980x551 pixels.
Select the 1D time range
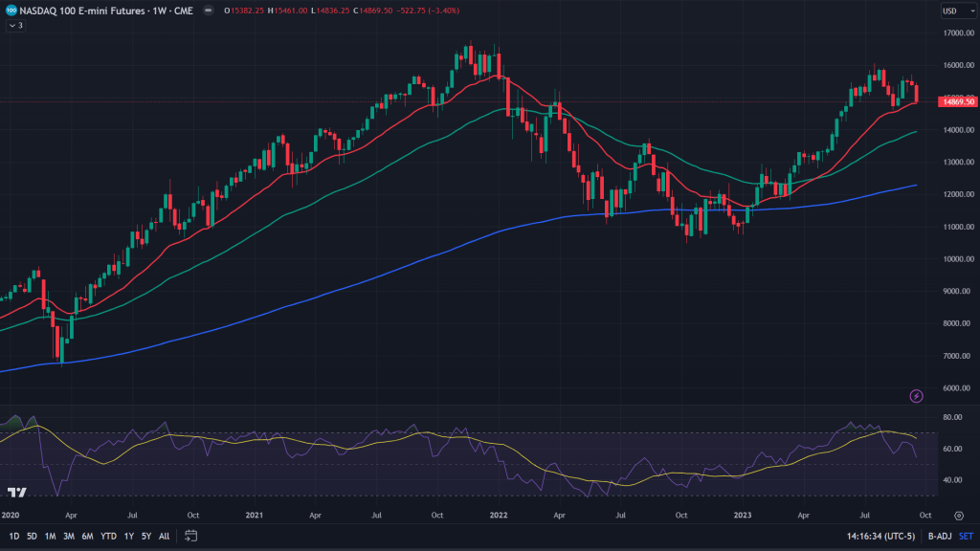(13, 536)
